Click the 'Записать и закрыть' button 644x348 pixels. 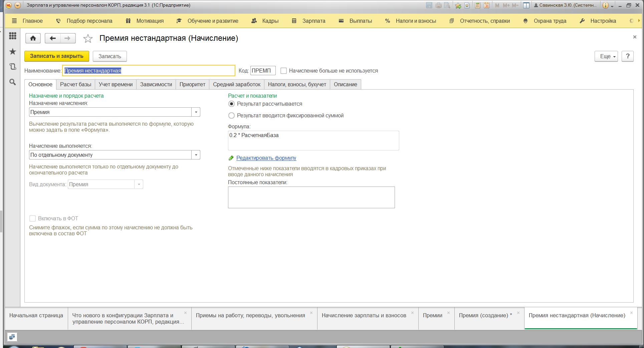click(57, 56)
